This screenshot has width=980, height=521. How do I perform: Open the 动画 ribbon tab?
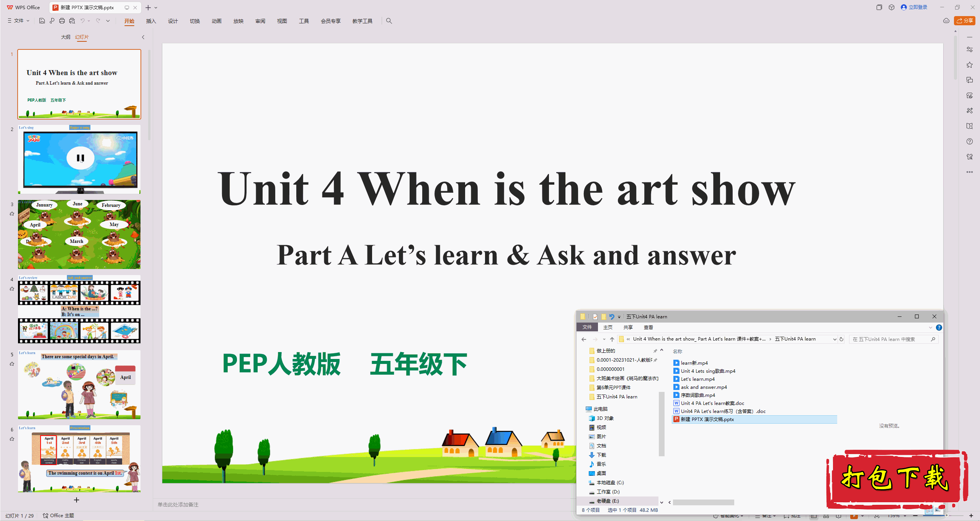tap(217, 21)
